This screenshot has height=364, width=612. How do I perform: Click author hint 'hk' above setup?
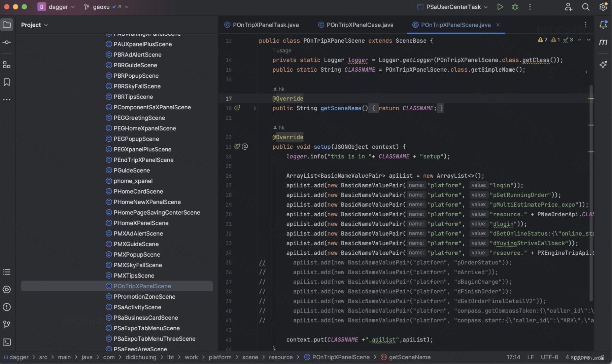coord(279,128)
